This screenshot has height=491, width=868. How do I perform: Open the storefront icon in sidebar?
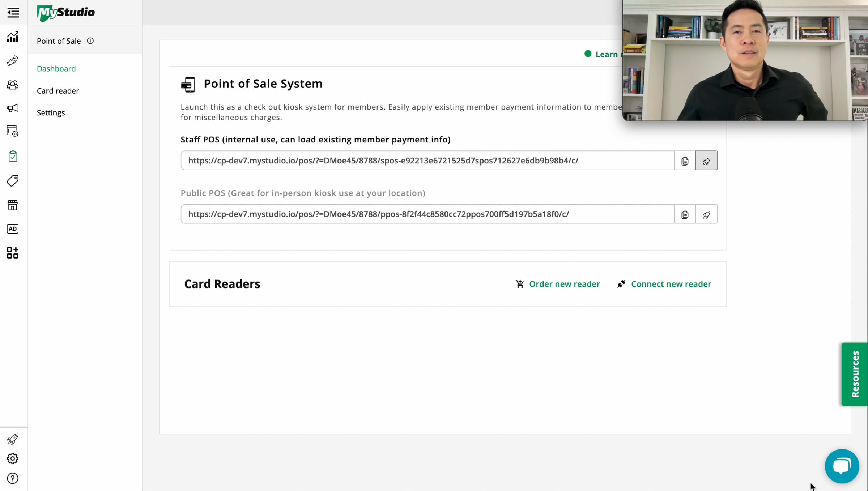click(x=13, y=205)
